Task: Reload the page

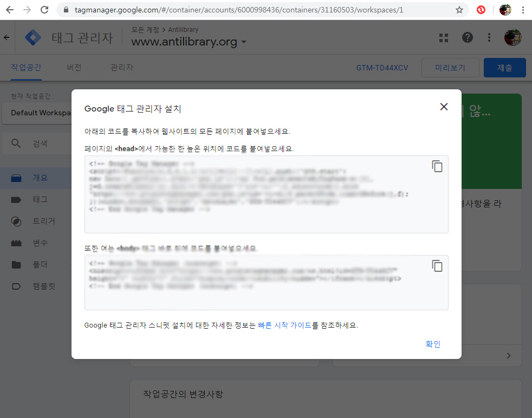Action: (44, 10)
